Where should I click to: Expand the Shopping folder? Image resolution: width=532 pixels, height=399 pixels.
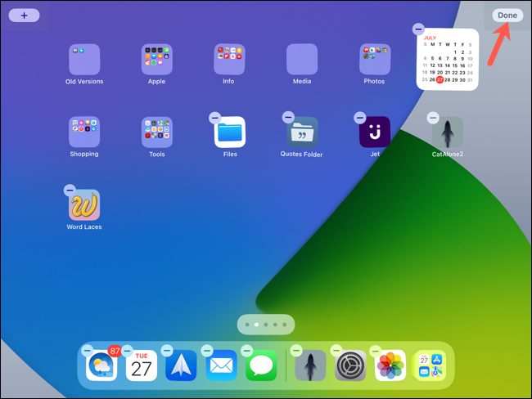[84, 132]
